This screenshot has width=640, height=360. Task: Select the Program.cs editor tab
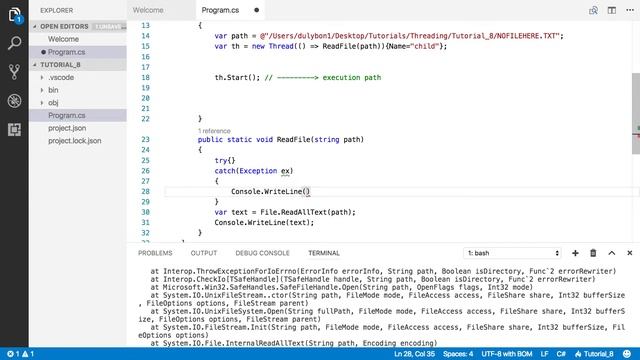[220, 10]
